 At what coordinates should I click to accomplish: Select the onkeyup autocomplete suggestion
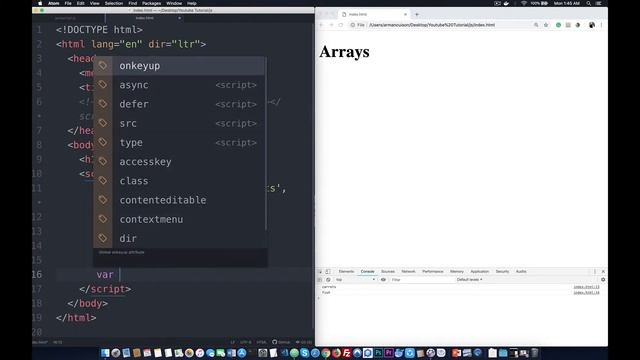coord(179,66)
